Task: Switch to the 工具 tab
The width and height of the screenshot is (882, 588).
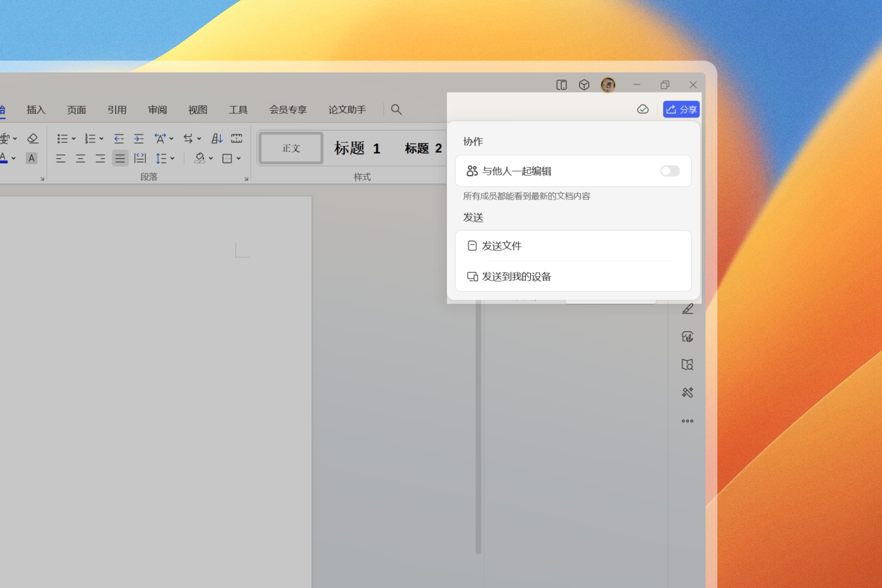Action: (238, 110)
